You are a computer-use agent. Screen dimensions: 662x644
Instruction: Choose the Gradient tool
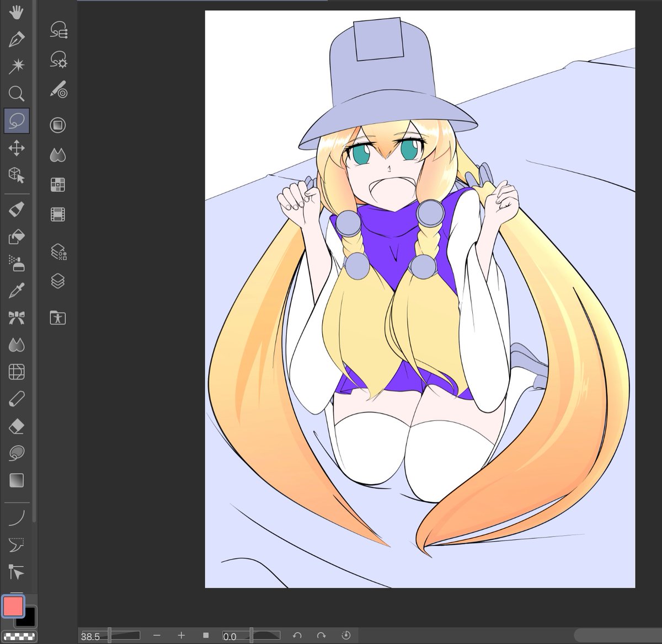coord(17,480)
